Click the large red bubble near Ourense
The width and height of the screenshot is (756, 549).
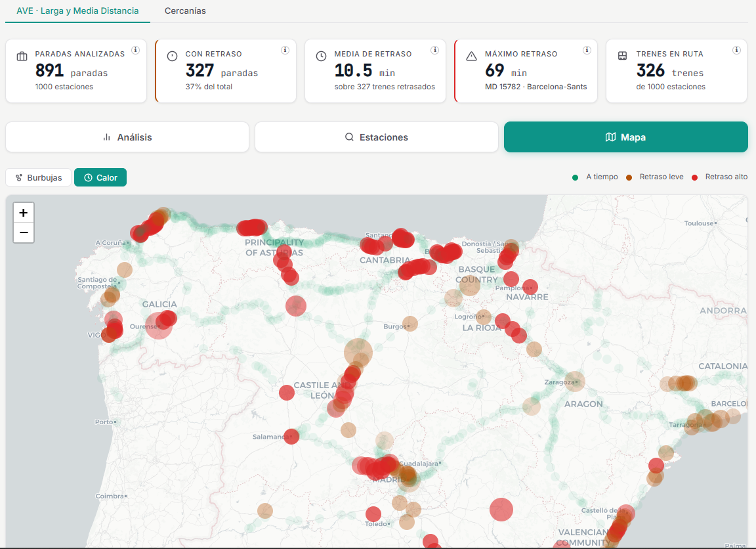click(158, 325)
